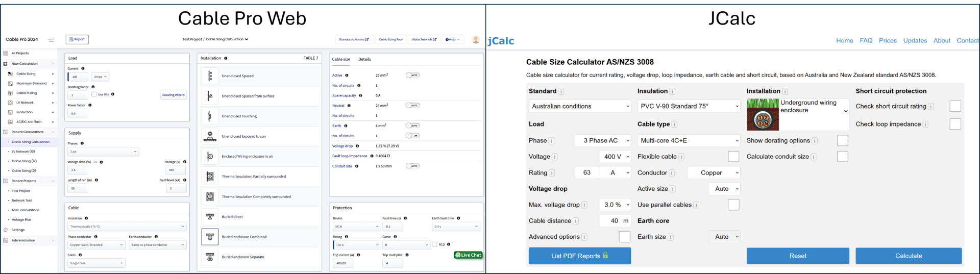The height and width of the screenshot is (274, 980).
Task: Click info icon beside JCalc Standard label
Action: 561,91
